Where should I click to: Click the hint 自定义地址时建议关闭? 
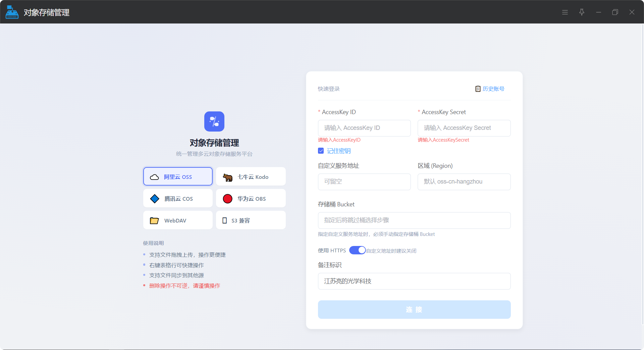click(x=391, y=251)
